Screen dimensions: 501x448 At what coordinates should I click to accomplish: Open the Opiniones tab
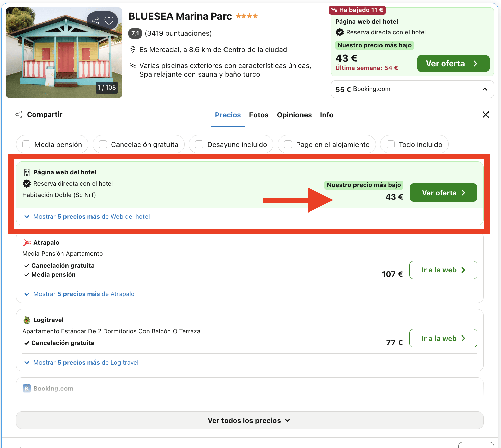294,115
